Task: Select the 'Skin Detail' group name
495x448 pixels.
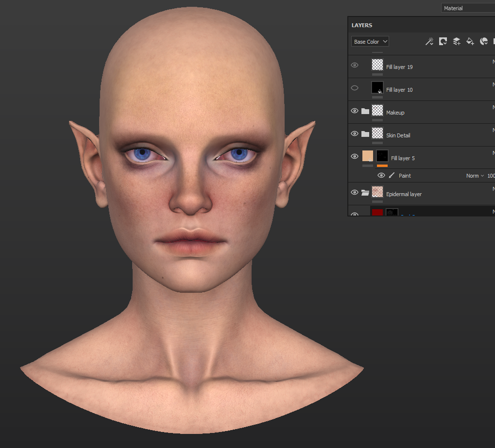Action: click(x=398, y=135)
